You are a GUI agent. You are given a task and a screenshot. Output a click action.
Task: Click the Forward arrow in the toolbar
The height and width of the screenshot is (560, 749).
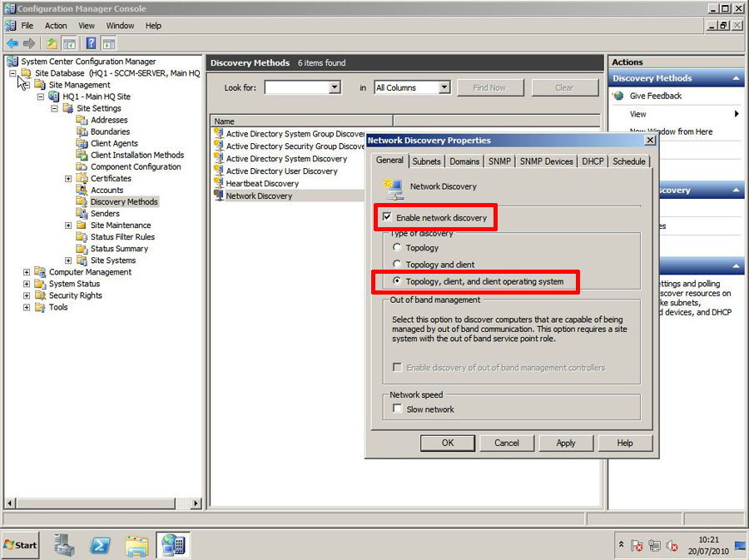pos(29,44)
